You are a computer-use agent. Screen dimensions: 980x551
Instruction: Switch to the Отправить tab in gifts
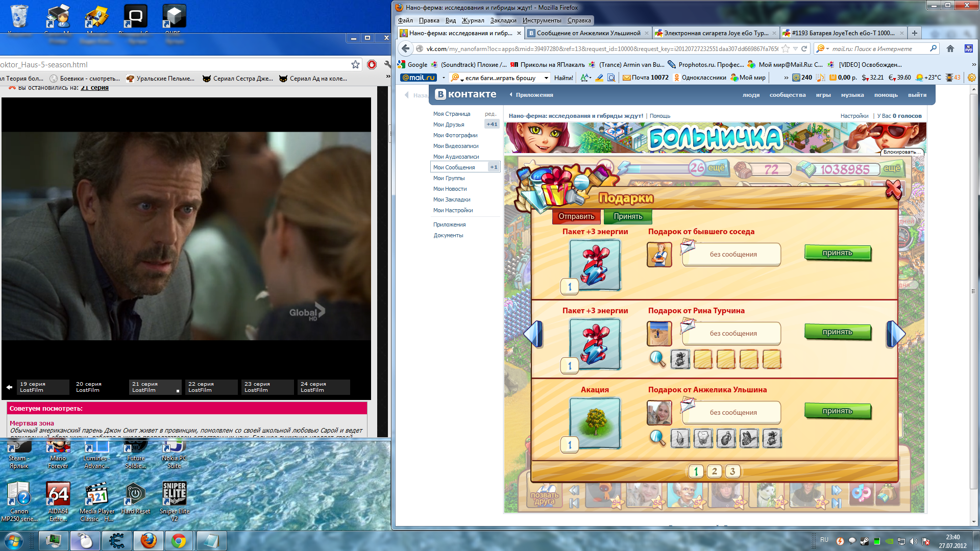(576, 217)
